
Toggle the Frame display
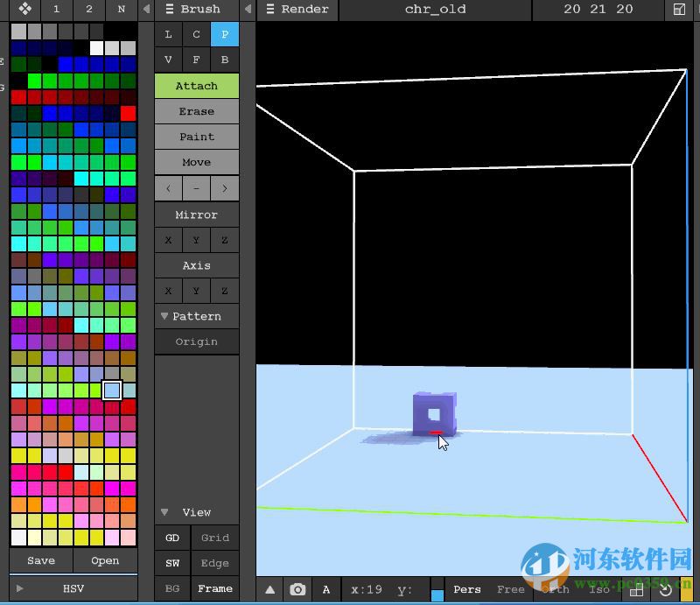tap(215, 588)
